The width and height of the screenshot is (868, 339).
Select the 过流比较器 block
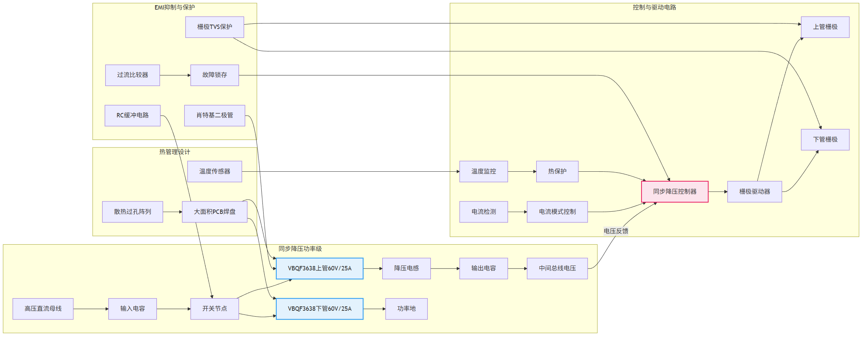click(x=133, y=75)
